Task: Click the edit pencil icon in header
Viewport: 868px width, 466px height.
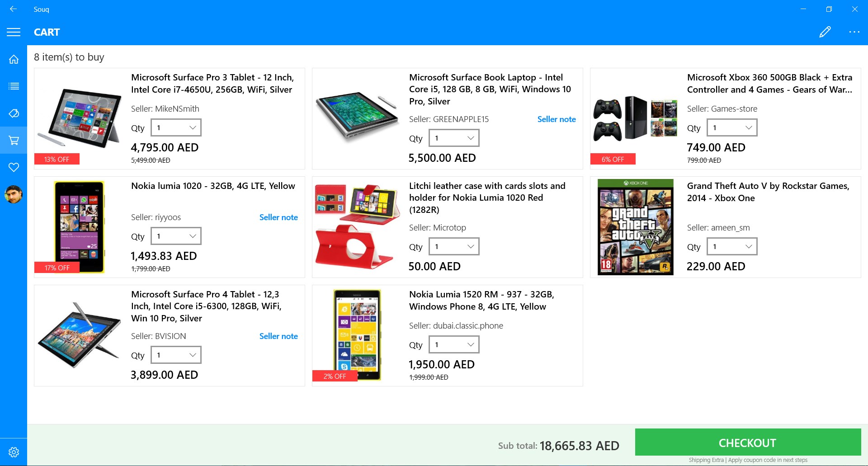Action: point(825,32)
